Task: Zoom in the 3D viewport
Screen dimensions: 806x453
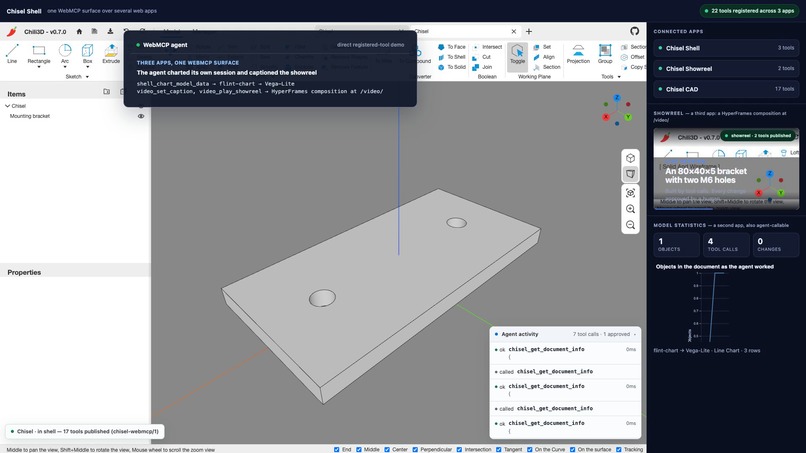Action: point(630,209)
